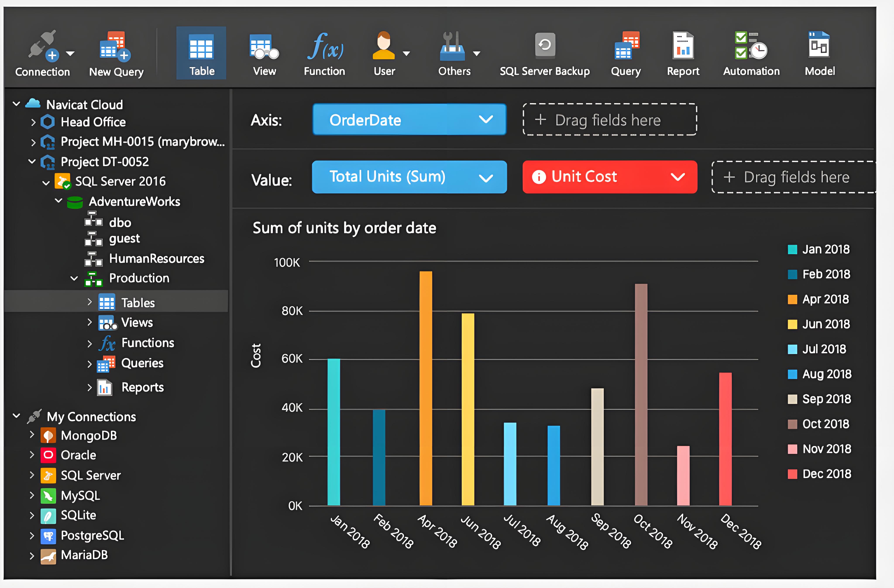Click the Others tools icon
This screenshot has height=588, width=894.
452,46
